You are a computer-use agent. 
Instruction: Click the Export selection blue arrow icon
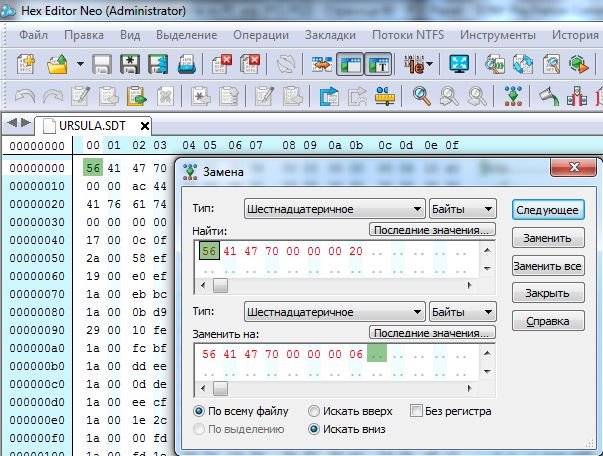(329, 96)
